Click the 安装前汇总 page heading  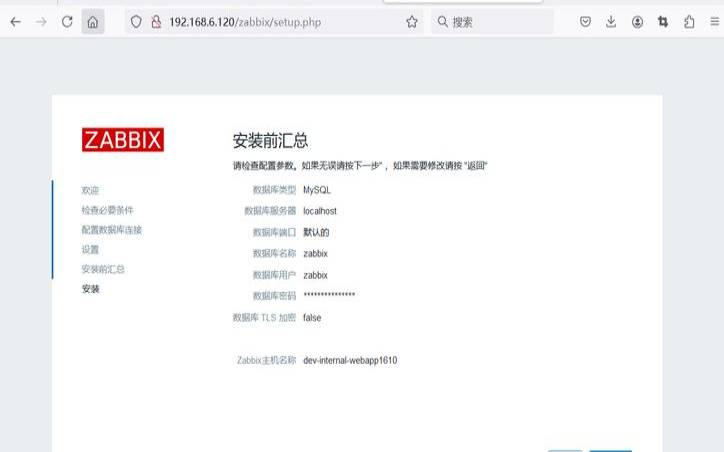click(271, 140)
